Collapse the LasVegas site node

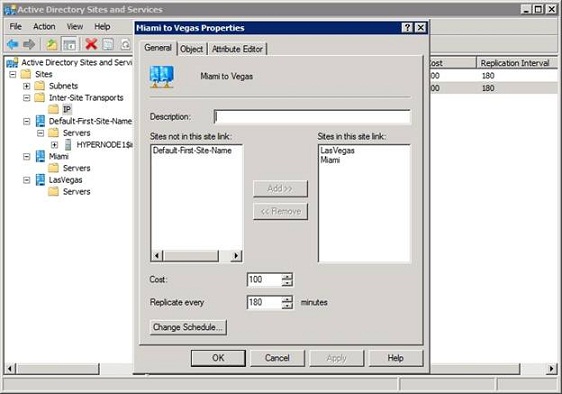(26, 180)
